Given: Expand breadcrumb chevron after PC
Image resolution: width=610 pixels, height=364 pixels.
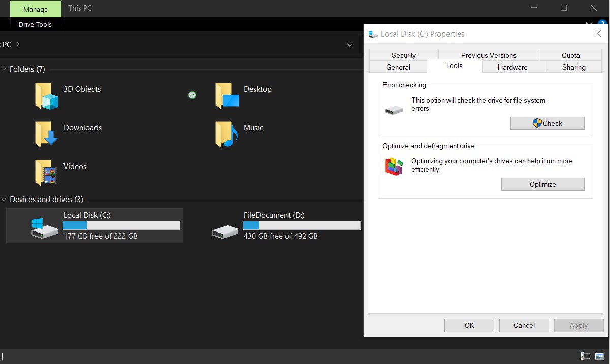Looking at the screenshot, I should 18,44.
